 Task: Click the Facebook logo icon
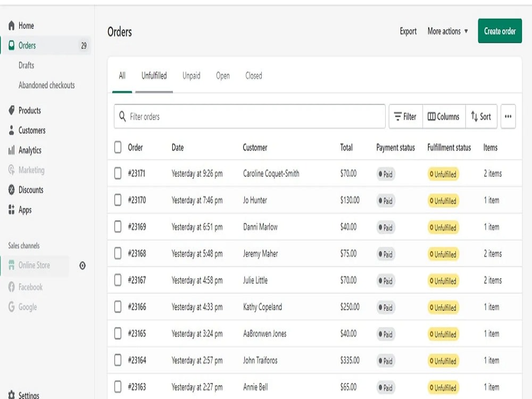12,287
